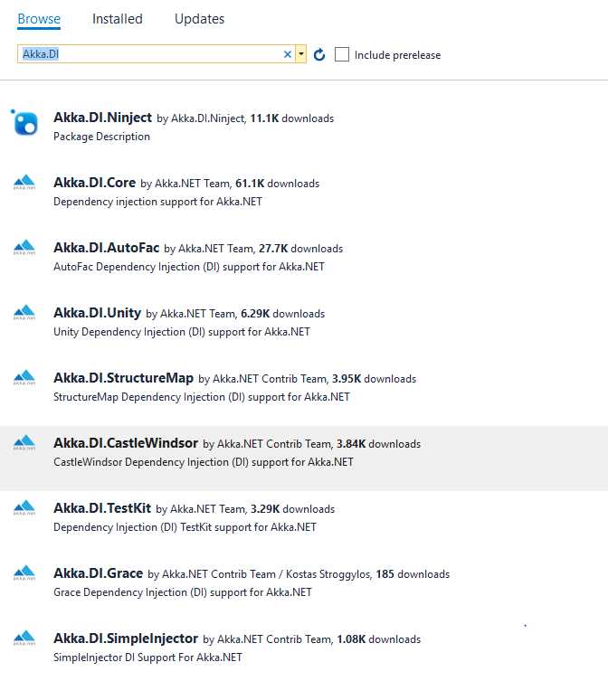
Task: Click the '27.7K downloads' count for AutoFac
Action: [301, 249]
